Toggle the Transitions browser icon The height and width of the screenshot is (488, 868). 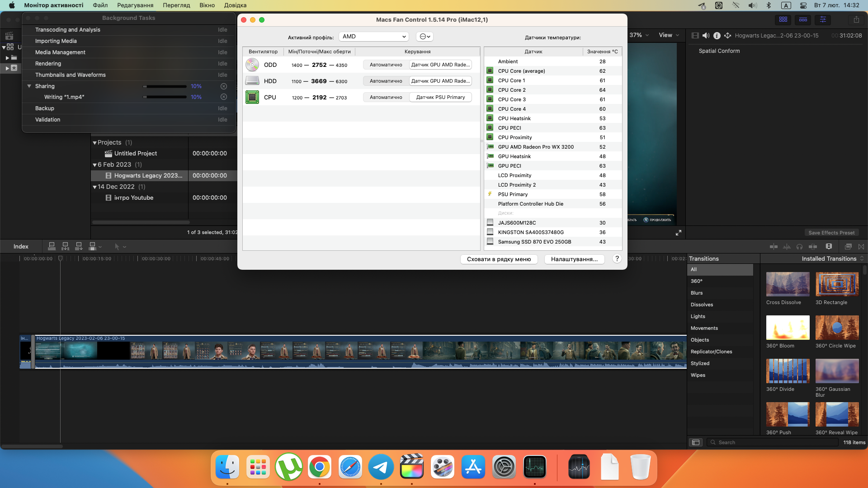(x=861, y=246)
